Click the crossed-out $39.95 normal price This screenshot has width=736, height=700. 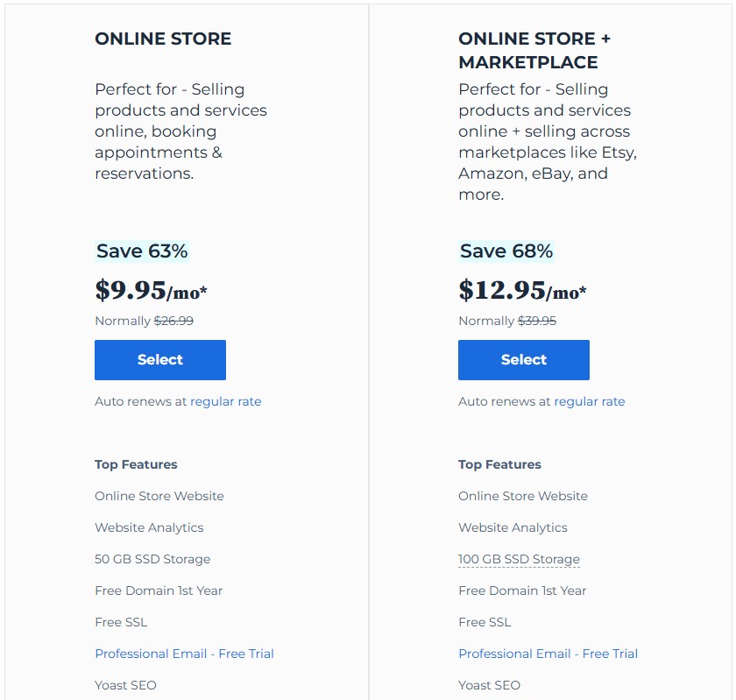point(537,321)
